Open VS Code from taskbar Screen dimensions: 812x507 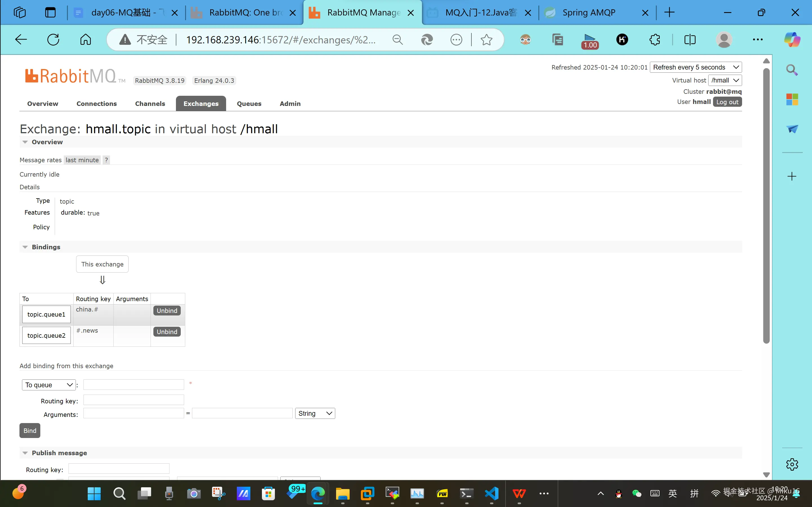click(491, 493)
